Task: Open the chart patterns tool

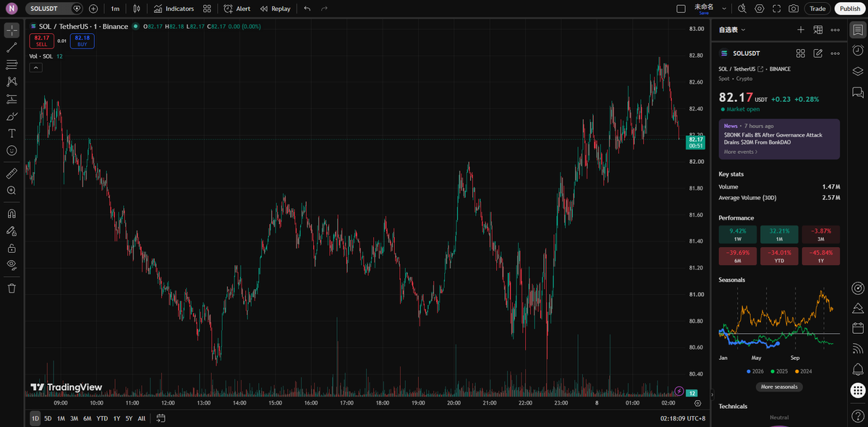Action: tap(12, 82)
